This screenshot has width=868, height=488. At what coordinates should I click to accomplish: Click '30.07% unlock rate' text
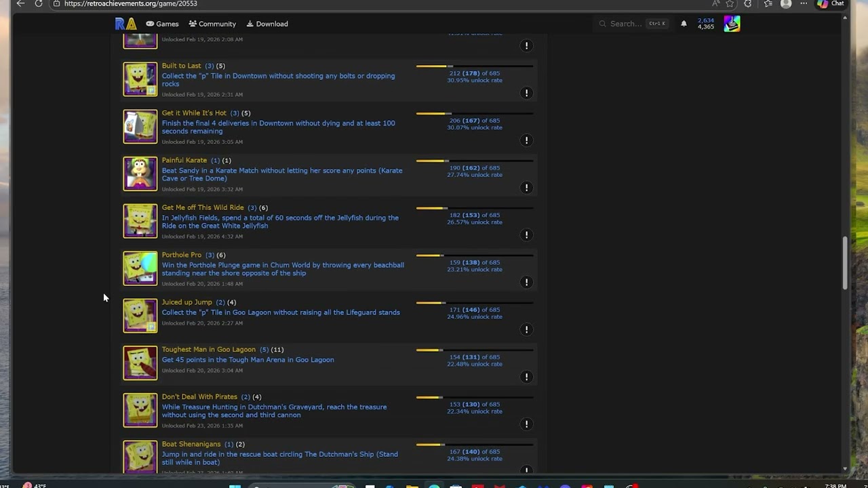pyautogui.click(x=475, y=127)
